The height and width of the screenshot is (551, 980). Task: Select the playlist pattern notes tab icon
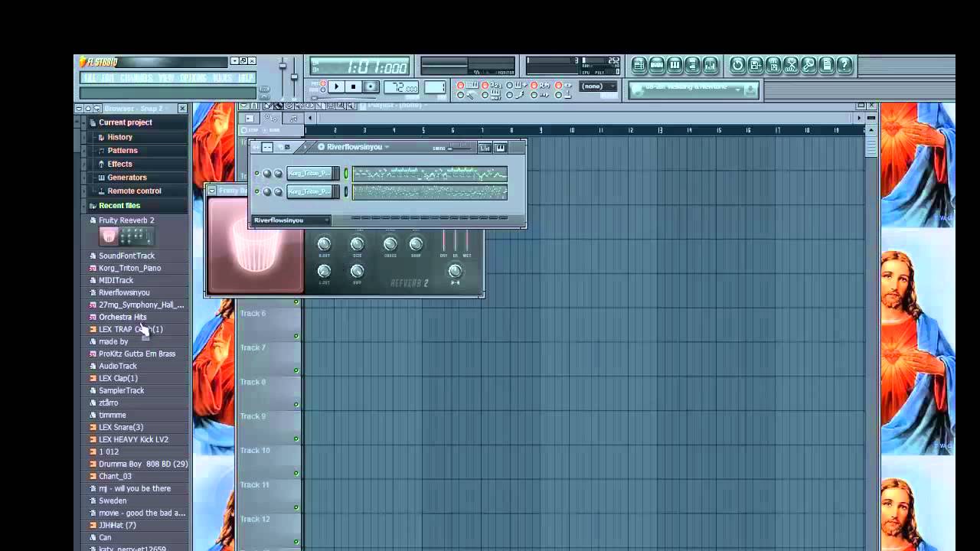pyautogui.click(x=292, y=119)
